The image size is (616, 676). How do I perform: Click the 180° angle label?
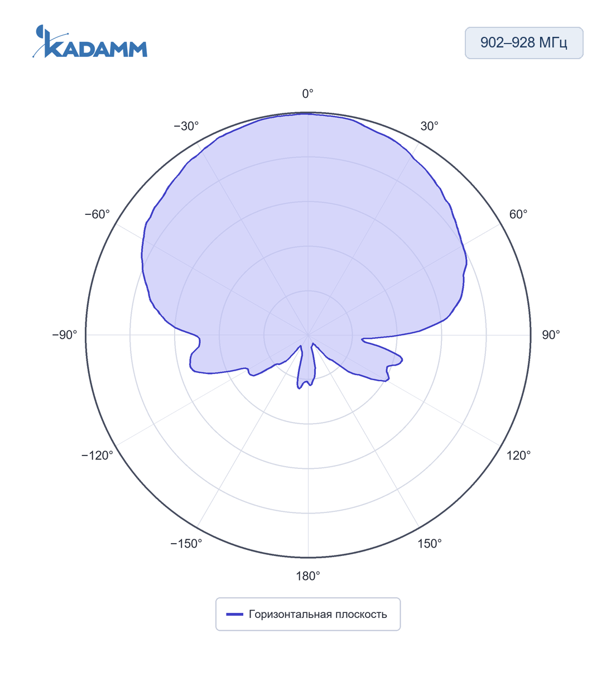point(308,576)
